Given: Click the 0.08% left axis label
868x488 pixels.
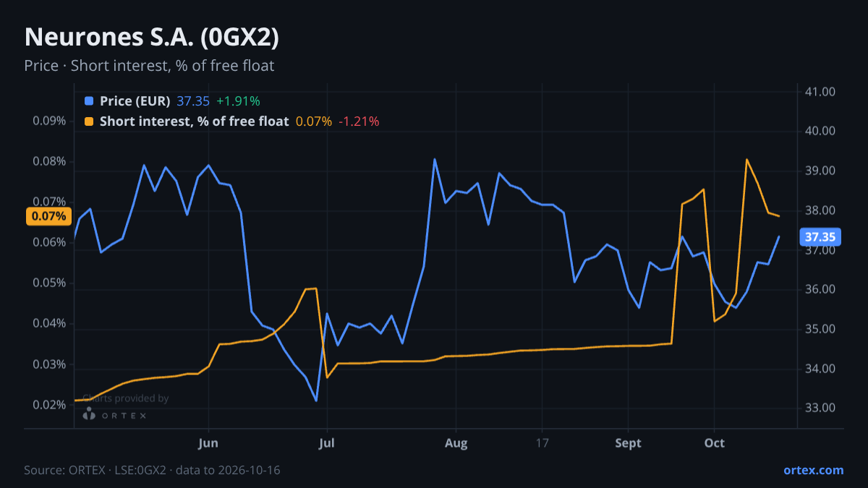Looking at the screenshot, I should click(x=49, y=161).
